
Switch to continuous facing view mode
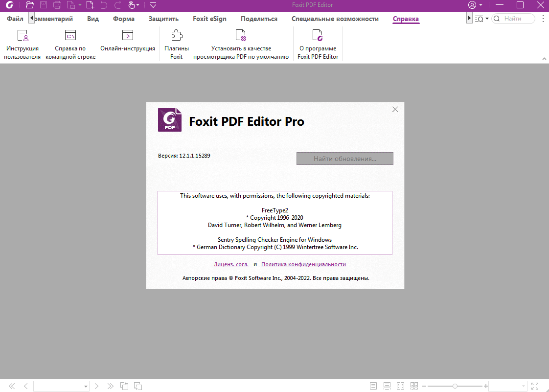(x=414, y=386)
